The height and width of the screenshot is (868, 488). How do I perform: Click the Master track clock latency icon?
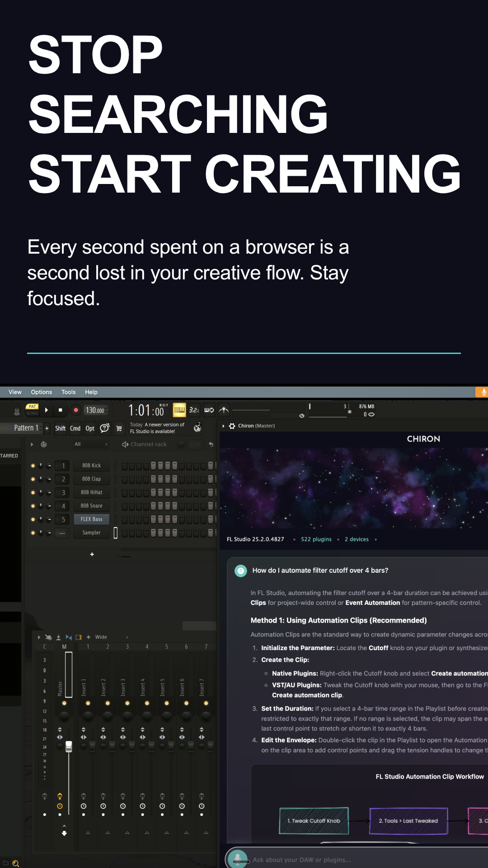pos(60,806)
